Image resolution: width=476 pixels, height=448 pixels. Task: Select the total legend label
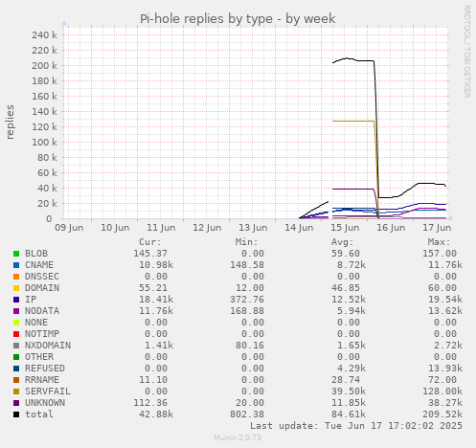pos(39,414)
